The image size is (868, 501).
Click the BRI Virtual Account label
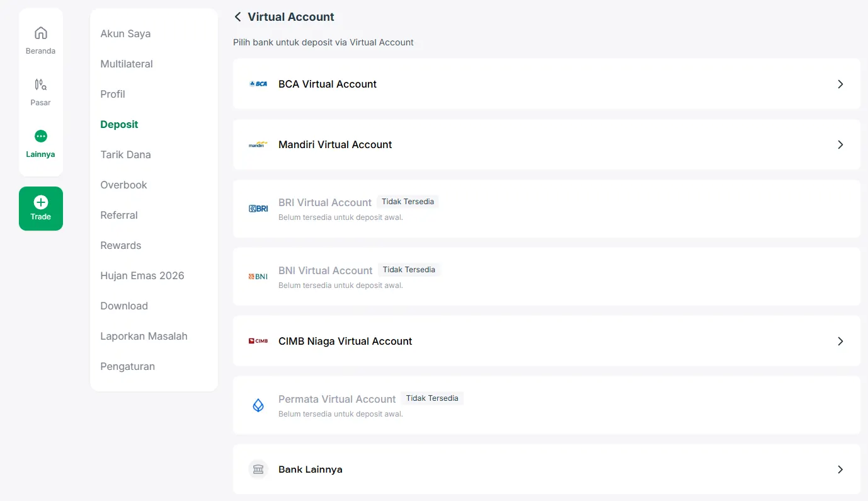(325, 202)
